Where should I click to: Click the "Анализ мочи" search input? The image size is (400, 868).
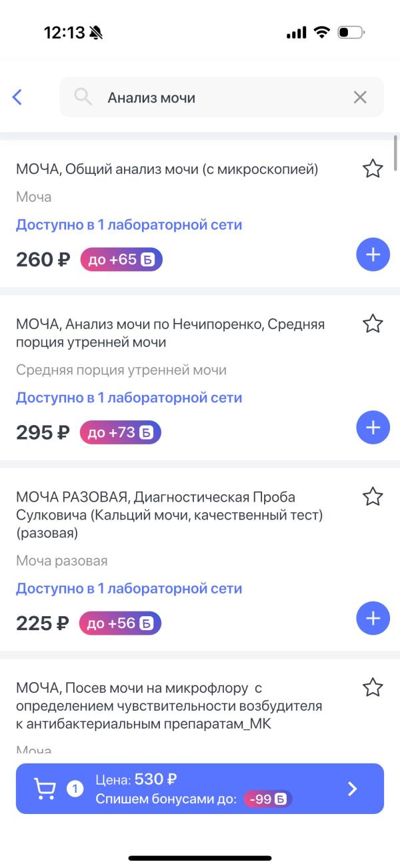[x=220, y=97]
